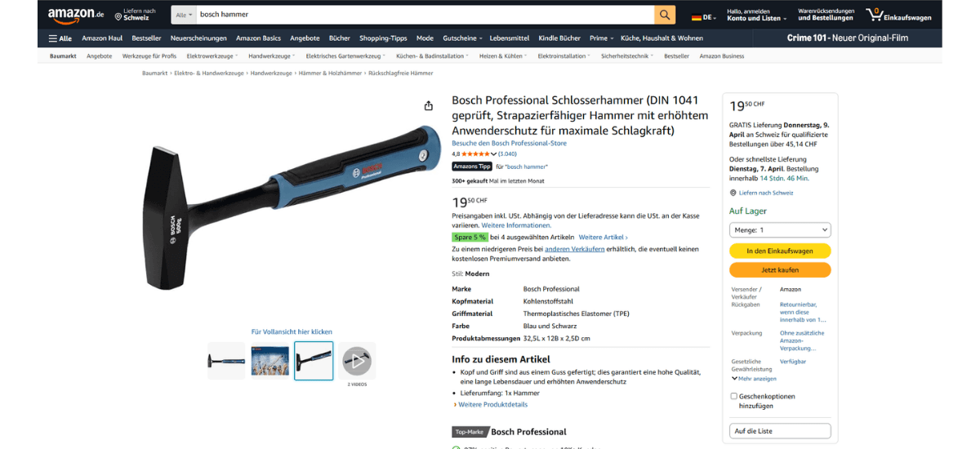980x449 pixels.
Task: Expand the Auf die Liste dropdown
Action: point(780,431)
